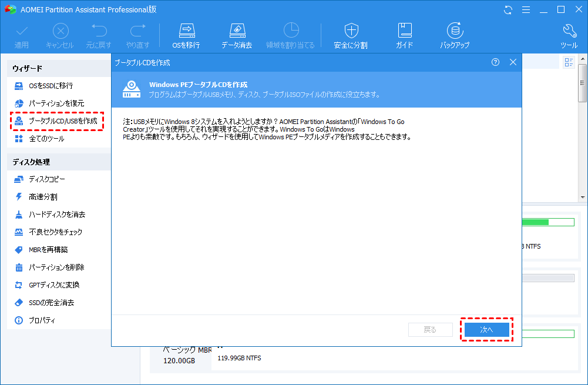
Task: Toggle the view layout icon
Action: (569, 62)
